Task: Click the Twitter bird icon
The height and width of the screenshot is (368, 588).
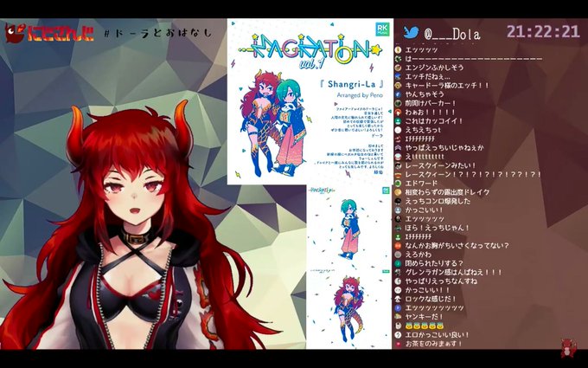Action: 411,33
